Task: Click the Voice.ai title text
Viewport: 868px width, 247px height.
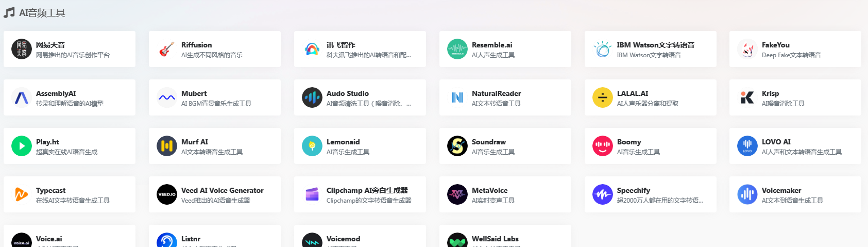Action: click(x=49, y=239)
